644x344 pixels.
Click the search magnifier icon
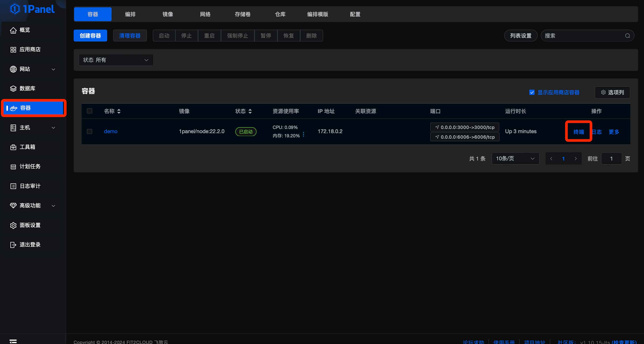(x=627, y=36)
